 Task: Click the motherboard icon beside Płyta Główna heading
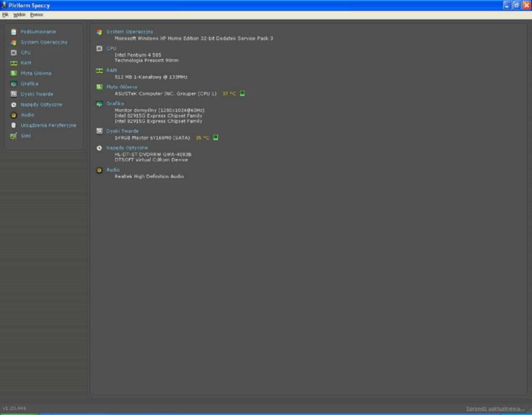(99, 87)
